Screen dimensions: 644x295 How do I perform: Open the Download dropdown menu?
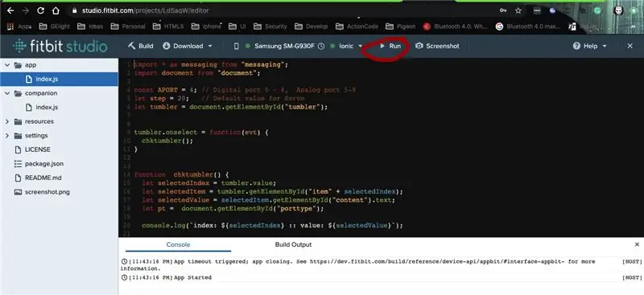[x=188, y=46]
